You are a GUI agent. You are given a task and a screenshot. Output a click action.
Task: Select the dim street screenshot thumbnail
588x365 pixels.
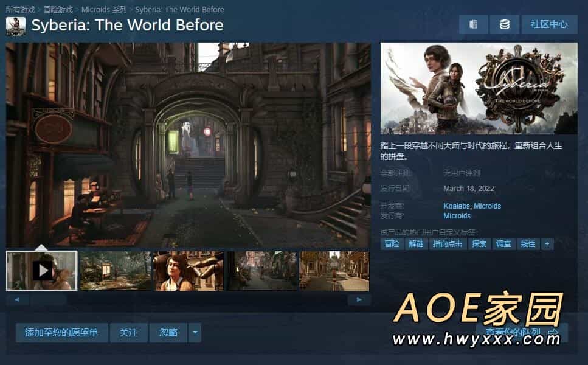(261, 271)
